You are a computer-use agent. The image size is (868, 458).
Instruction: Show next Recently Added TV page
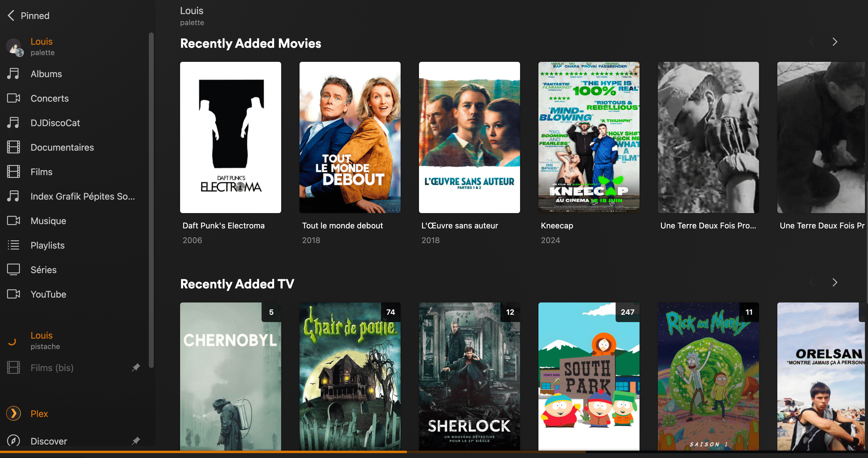tap(835, 283)
